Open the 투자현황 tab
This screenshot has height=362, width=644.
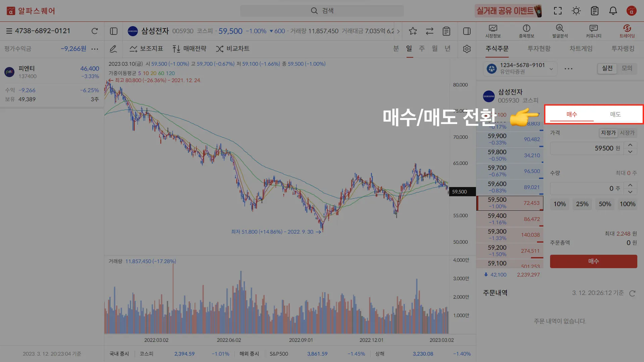point(539,49)
